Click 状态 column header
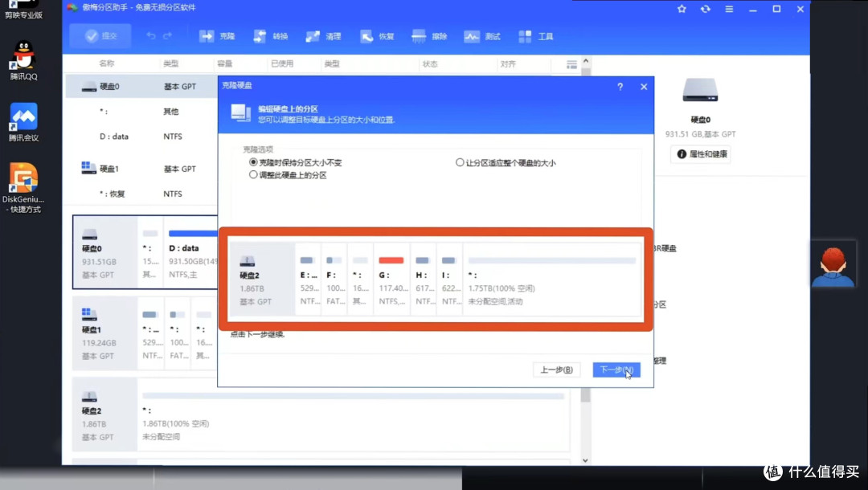868x490 pixels. 430,63
